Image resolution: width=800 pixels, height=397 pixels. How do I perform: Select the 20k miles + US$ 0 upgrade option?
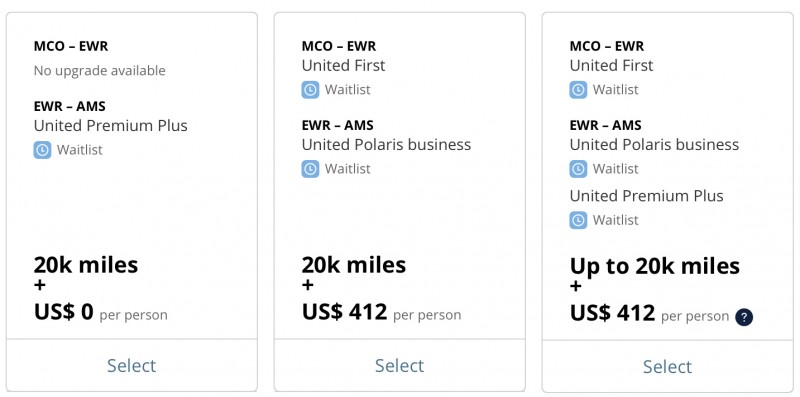tap(132, 365)
